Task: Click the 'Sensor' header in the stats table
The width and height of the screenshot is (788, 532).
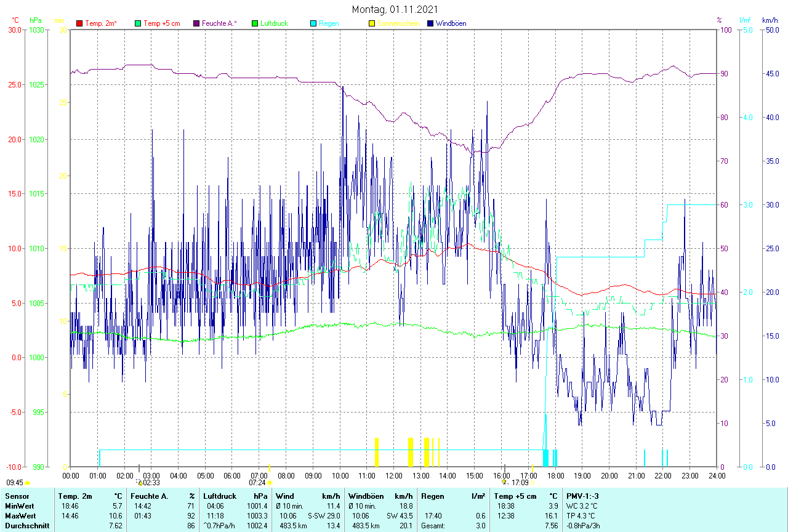Action: point(16,496)
